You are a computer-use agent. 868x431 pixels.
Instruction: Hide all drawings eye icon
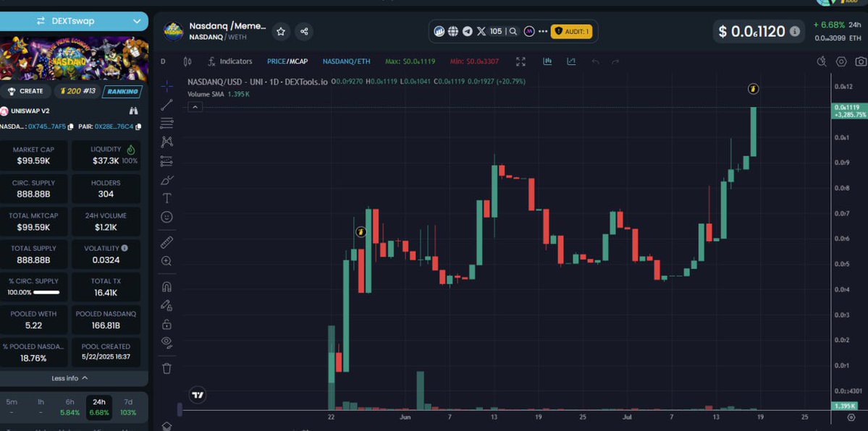[167, 343]
